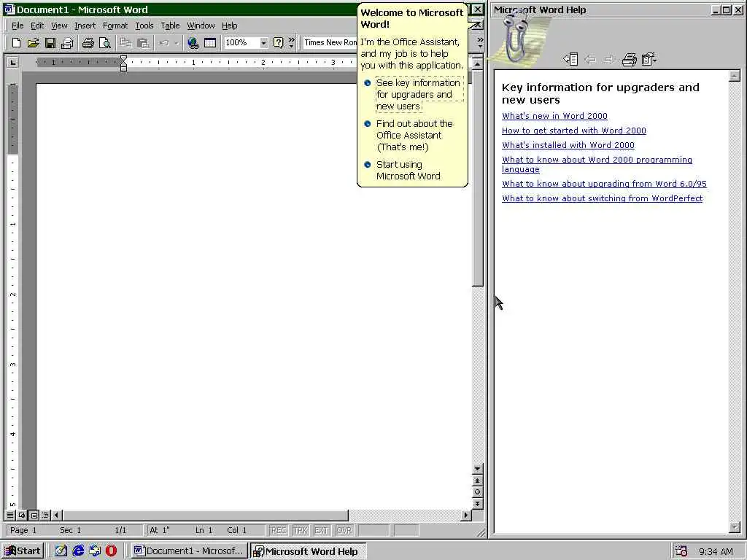Switch to Normal View icon
Viewport: 747px width, 560px height.
(x=10, y=516)
